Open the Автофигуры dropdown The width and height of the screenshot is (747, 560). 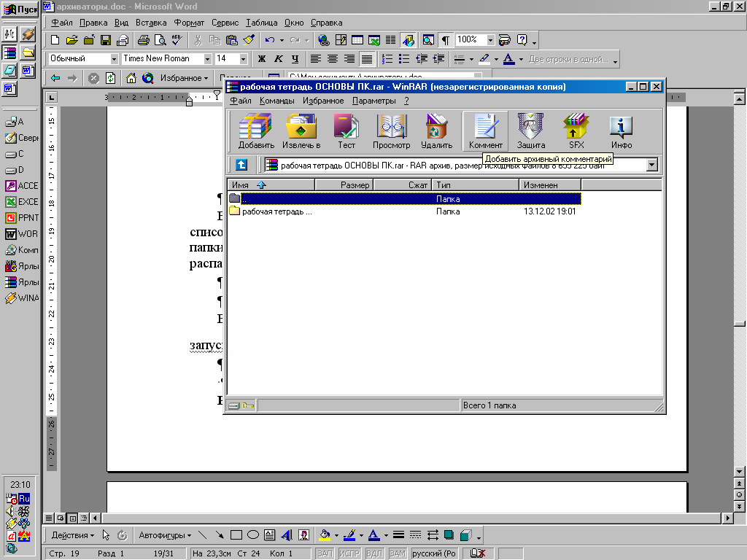tap(165, 535)
